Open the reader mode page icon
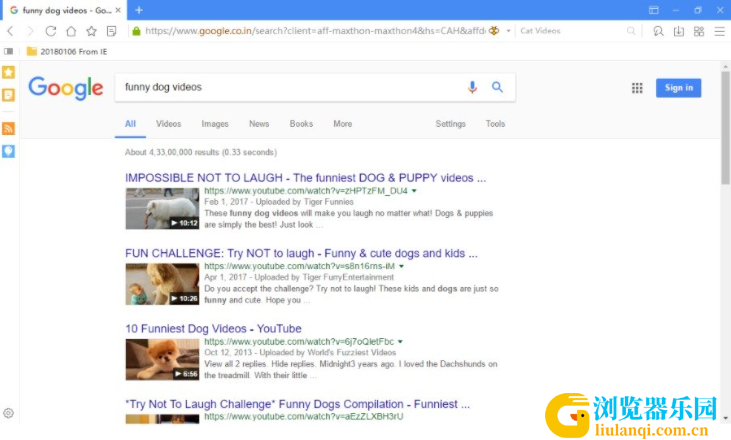This screenshot has width=731, height=440. coord(111,31)
